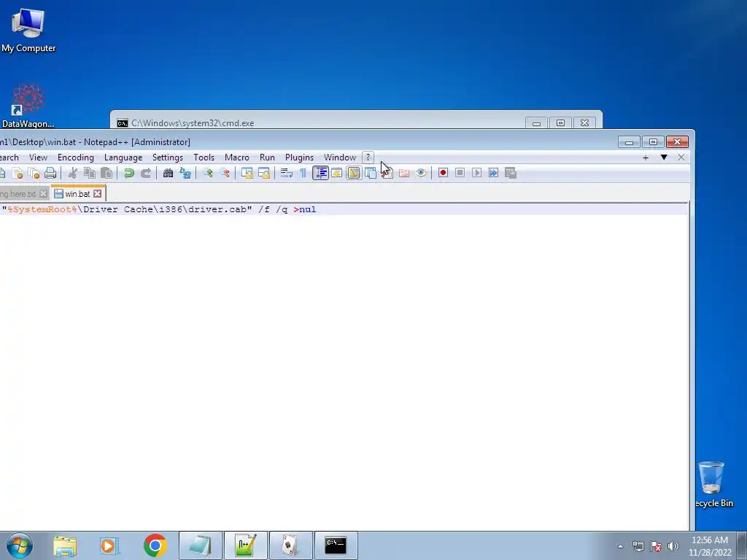747x560 pixels.
Task: Open the 12:56 AM clock in tray
Action: [x=710, y=545]
